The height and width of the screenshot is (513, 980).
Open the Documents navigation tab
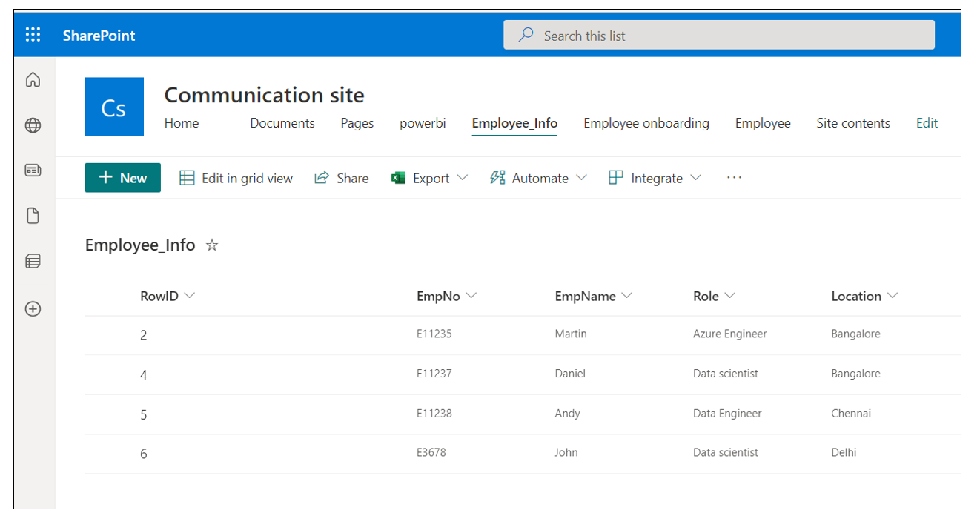282,123
